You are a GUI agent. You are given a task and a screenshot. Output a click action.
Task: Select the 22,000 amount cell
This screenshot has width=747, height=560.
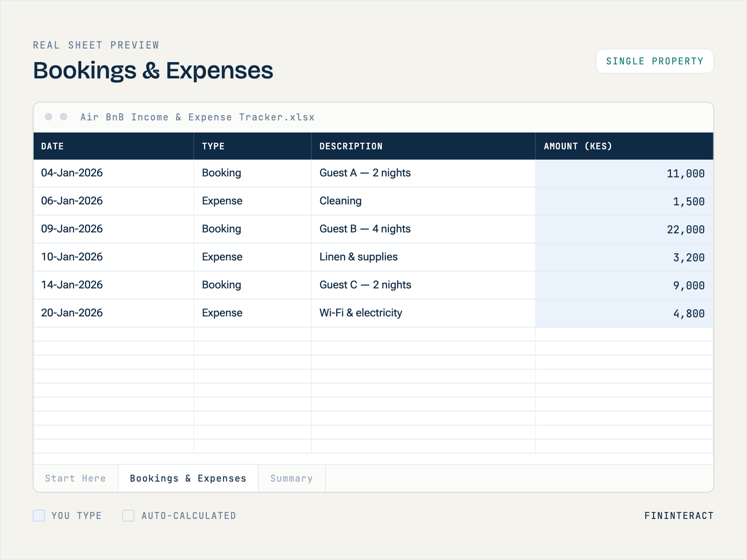click(x=625, y=229)
